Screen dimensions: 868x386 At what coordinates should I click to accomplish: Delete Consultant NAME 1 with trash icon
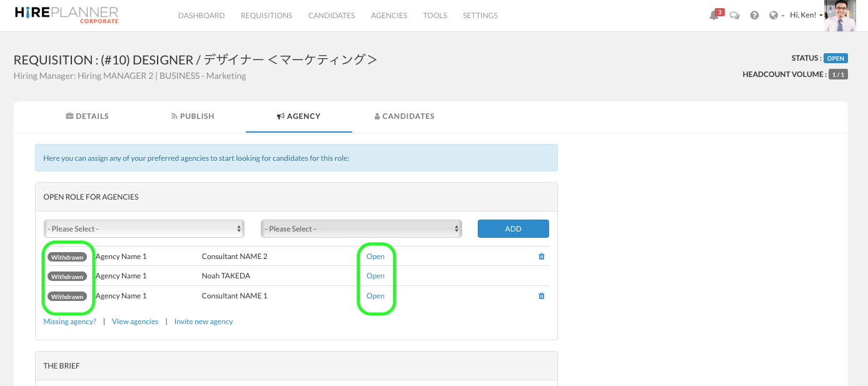(x=542, y=296)
